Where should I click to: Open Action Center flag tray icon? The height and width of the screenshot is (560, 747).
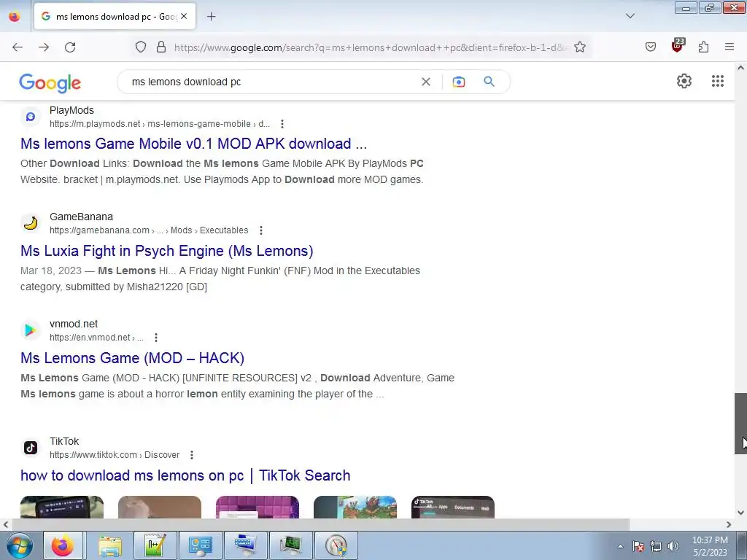pos(638,546)
